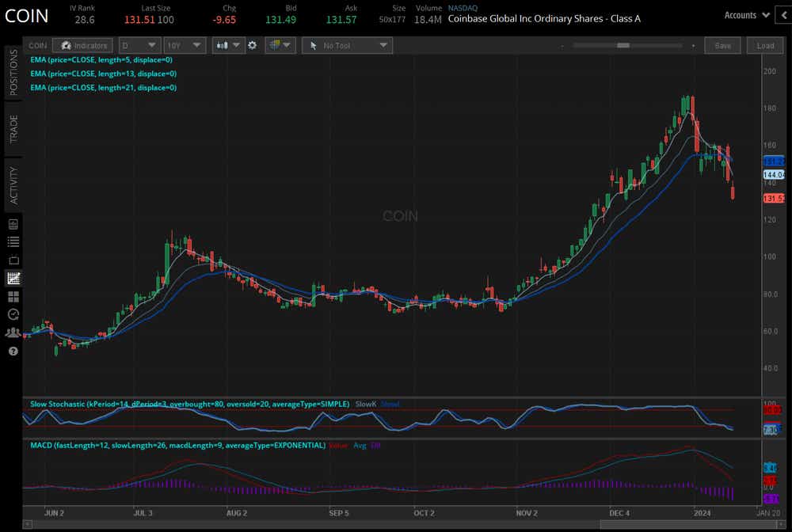Open chart settings gear icon
The image size is (792, 532).
[253, 46]
